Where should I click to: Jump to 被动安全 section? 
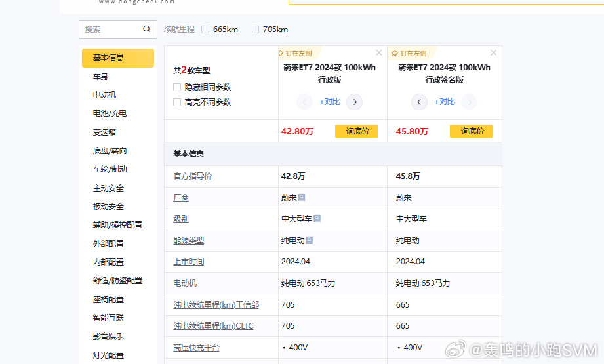point(108,207)
